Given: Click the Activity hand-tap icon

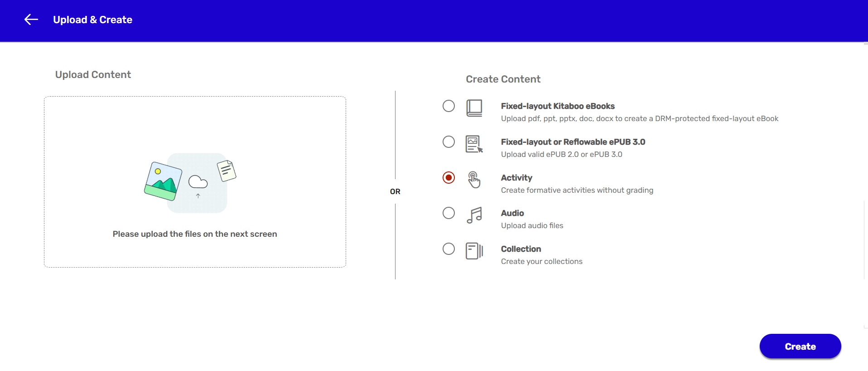Looking at the screenshot, I should pos(474,180).
